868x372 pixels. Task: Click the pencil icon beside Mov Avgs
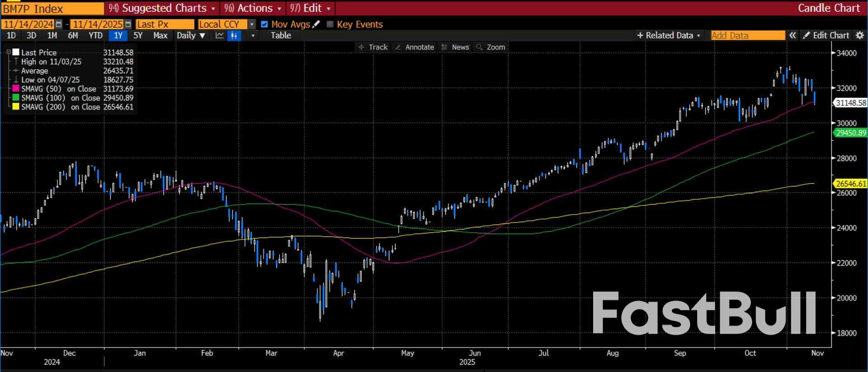tap(316, 24)
